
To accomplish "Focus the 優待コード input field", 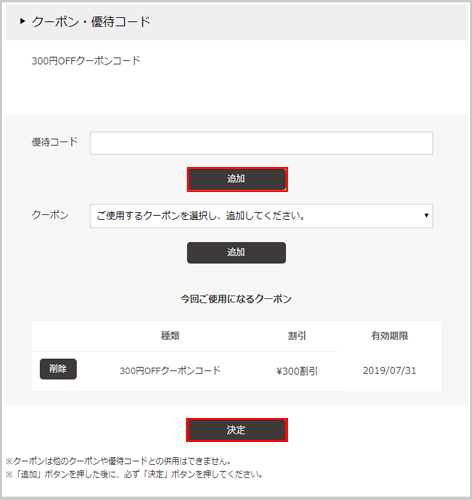I will [261, 143].
